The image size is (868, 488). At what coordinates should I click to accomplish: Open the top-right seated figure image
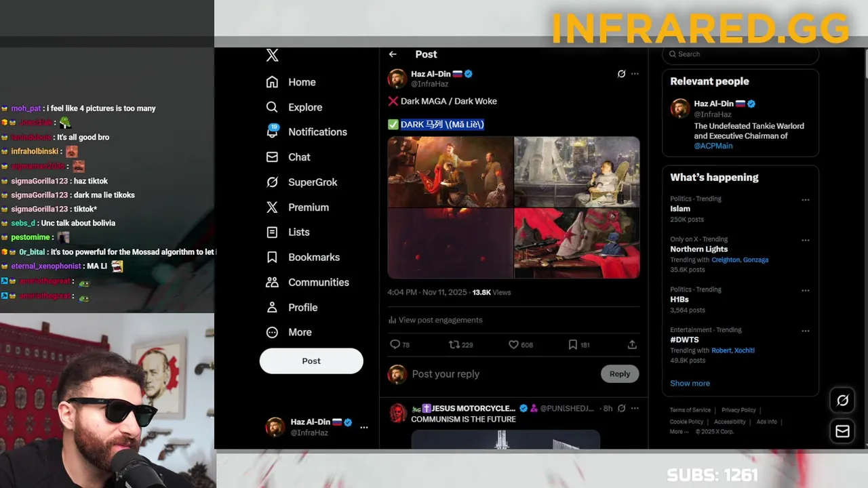point(577,171)
